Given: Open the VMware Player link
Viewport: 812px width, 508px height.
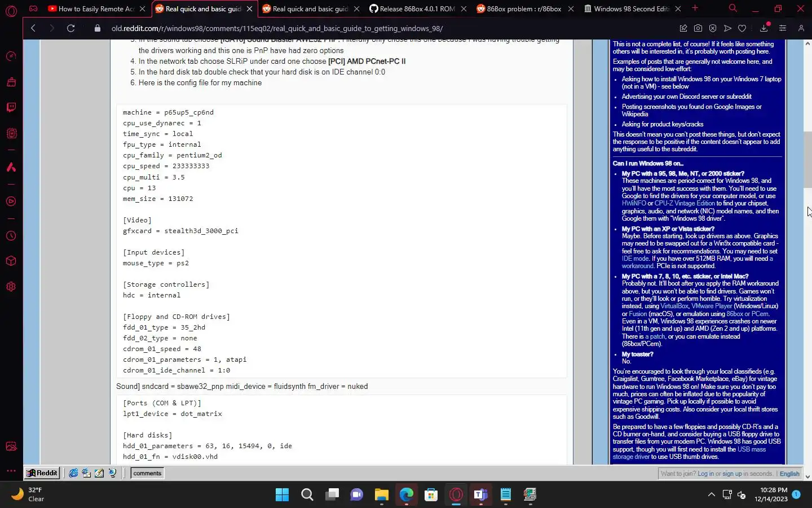Looking at the screenshot, I should [x=712, y=306].
